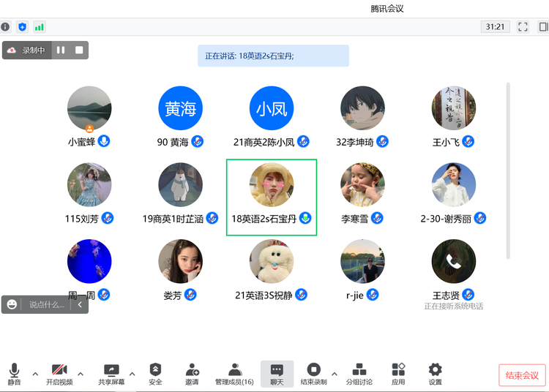Turn on video with 开启视频
The image size is (549, 392).
(59, 374)
